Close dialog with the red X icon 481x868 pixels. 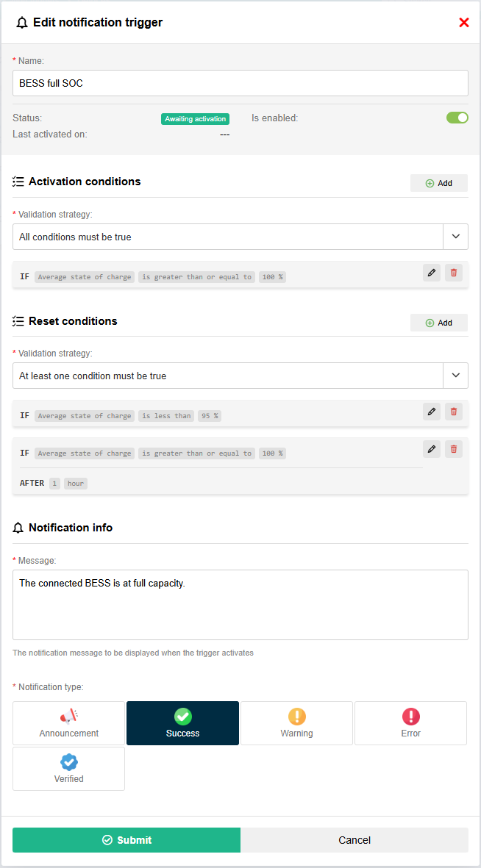(464, 23)
